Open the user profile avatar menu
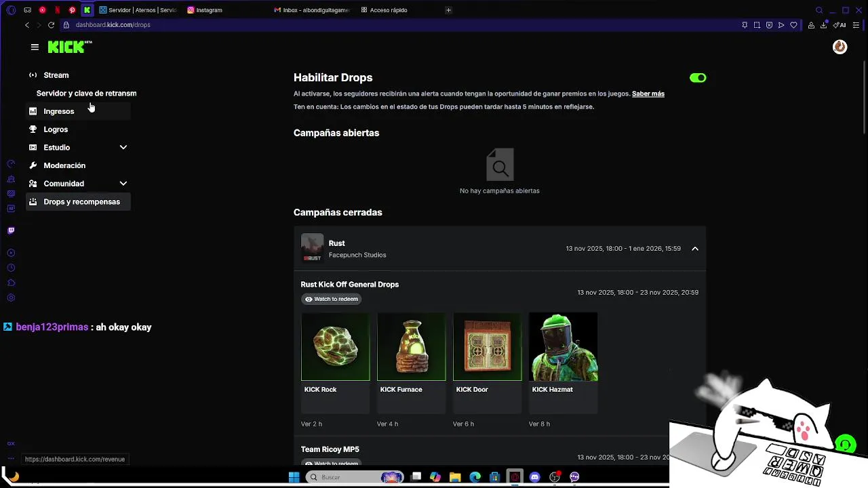 pyautogui.click(x=840, y=47)
